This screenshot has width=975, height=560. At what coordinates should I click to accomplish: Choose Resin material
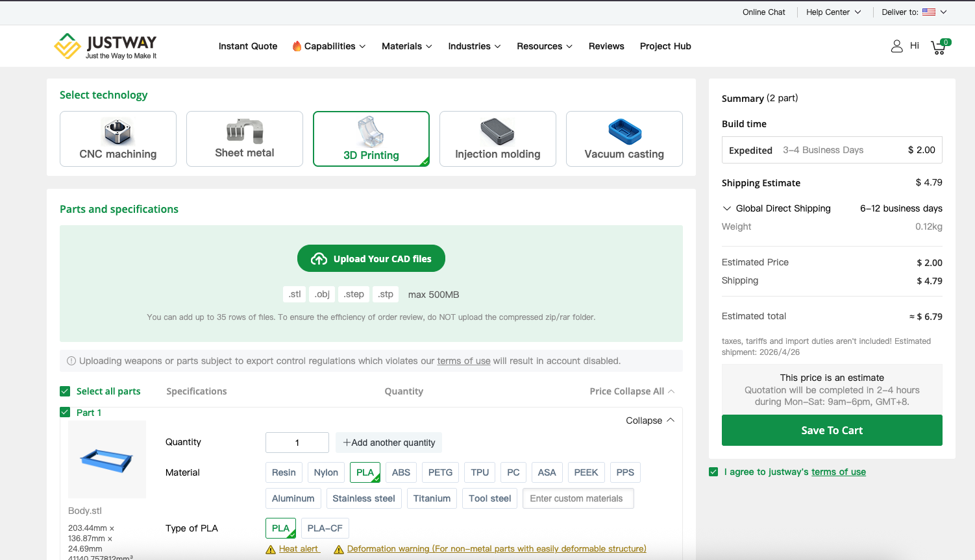tap(284, 472)
